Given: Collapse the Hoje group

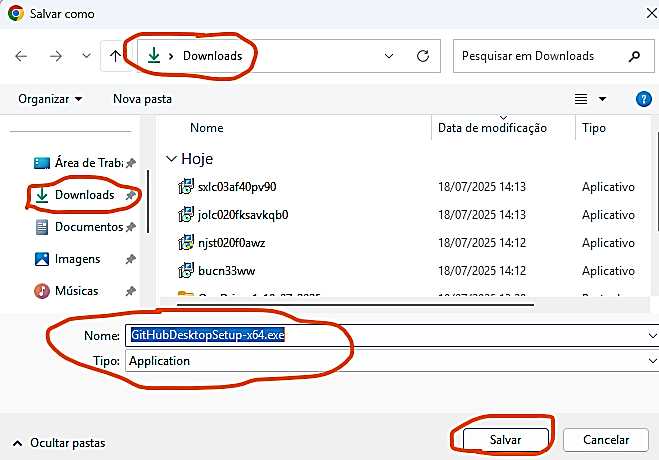Looking at the screenshot, I should pyautogui.click(x=173, y=159).
